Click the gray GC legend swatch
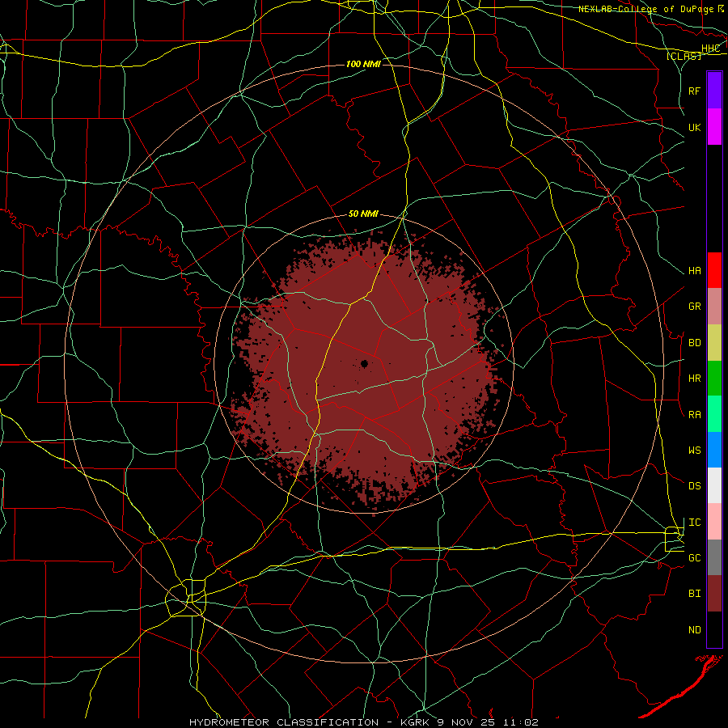Viewport: 728px width, 728px height. (x=714, y=557)
